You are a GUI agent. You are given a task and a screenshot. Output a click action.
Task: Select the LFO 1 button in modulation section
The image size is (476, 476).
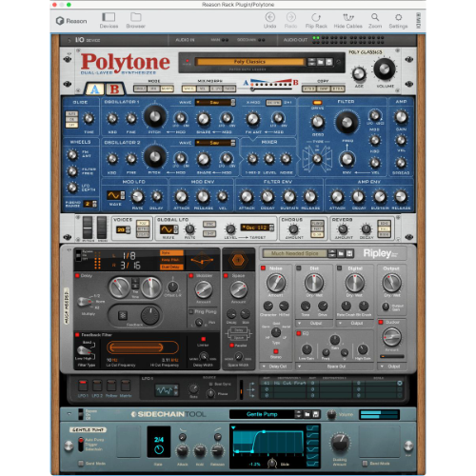tap(83, 385)
